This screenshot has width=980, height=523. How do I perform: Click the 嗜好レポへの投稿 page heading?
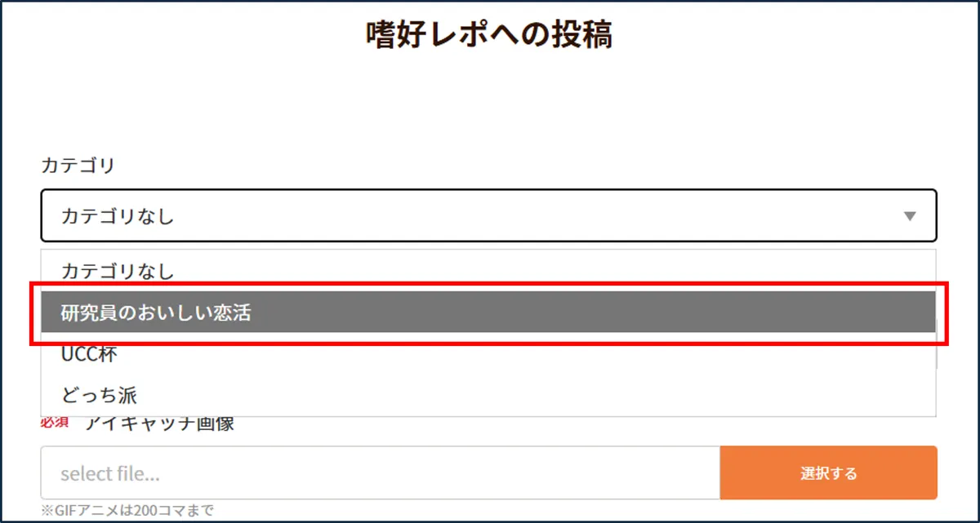click(x=489, y=35)
